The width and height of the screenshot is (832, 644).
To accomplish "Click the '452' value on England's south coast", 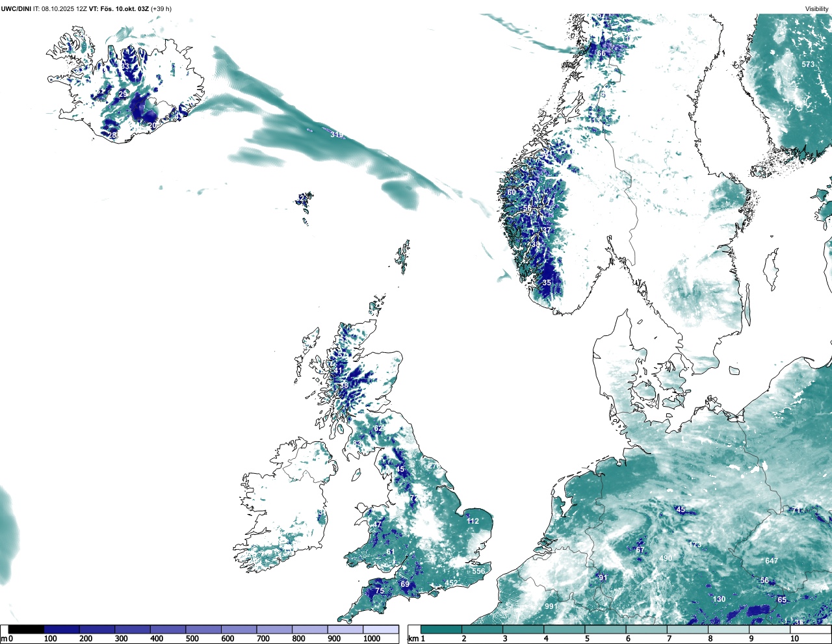I will 452,583.
